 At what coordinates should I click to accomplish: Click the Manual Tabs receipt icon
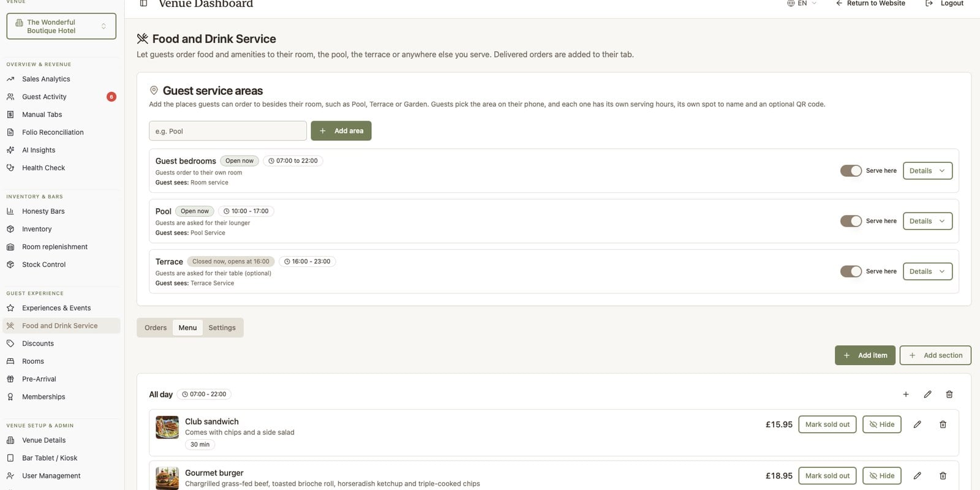click(x=10, y=115)
